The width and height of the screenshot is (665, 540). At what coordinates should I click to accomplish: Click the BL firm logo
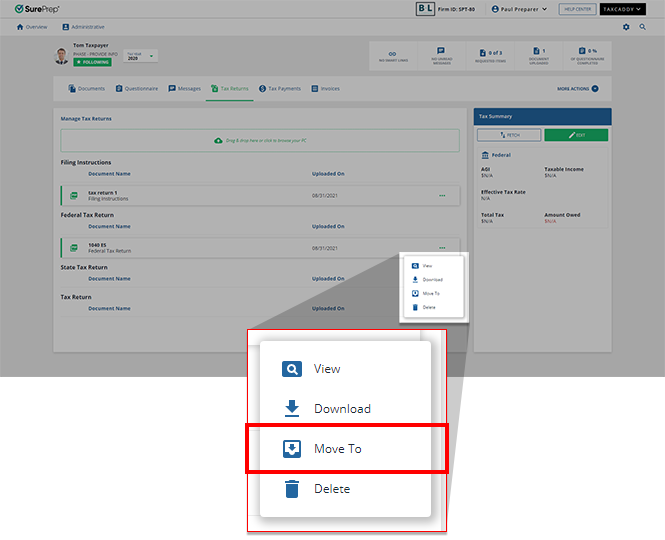click(x=425, y=9)
